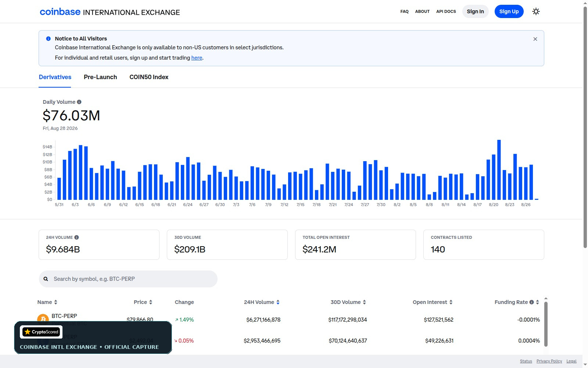The image size is (588, 368).
Task: Click the Change column header
Action: pyautogui.click(x=184, y=302)
